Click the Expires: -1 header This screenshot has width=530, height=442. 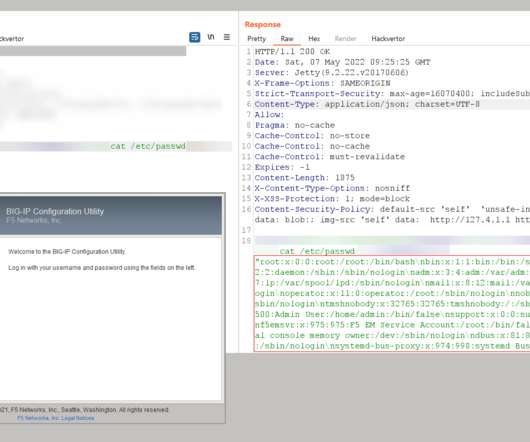[282, 167]
